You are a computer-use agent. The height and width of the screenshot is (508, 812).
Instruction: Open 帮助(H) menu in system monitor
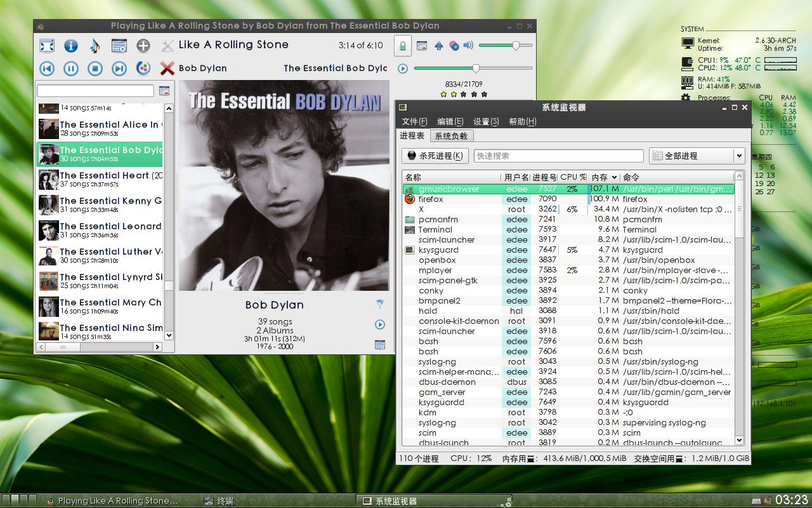coord(523,121)
